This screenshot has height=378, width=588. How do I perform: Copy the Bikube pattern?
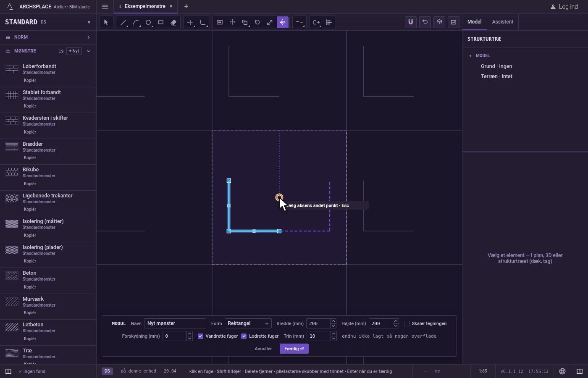coord(30,184)
